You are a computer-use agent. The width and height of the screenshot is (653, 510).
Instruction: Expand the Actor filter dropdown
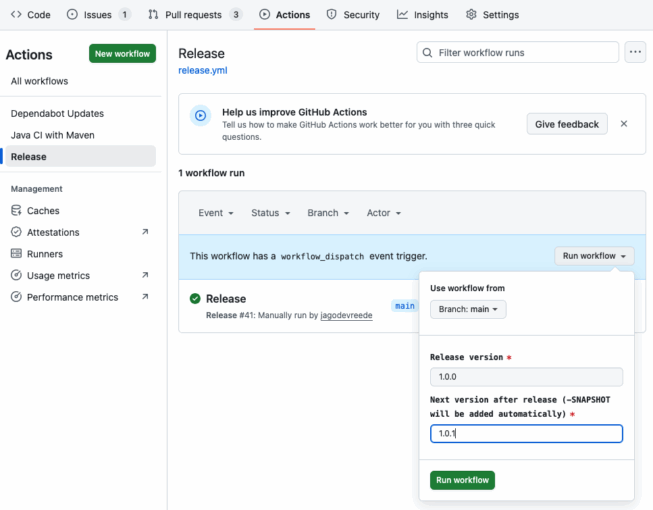(x=384, y=213)
